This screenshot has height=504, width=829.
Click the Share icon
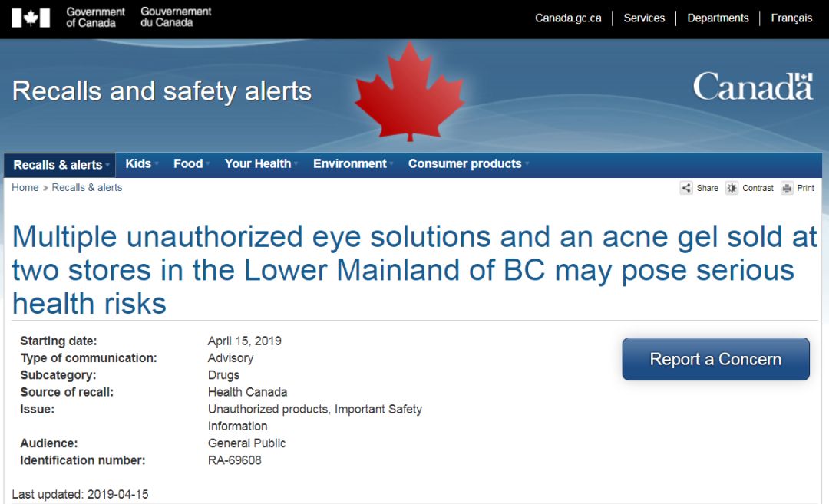point(686,188)
